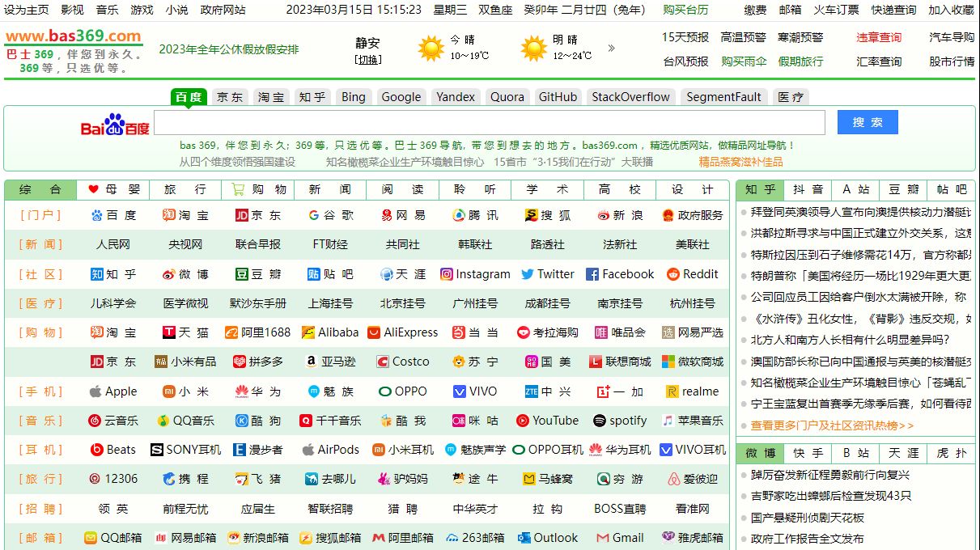
Task: Open the 15天预报 link
Action: tap(685, 37)
